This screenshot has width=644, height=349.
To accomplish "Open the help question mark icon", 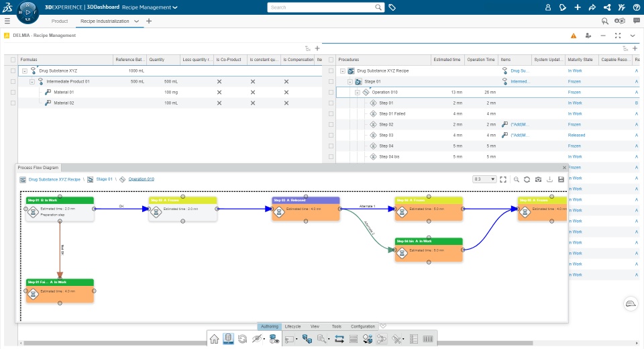I will coord(637,7).
